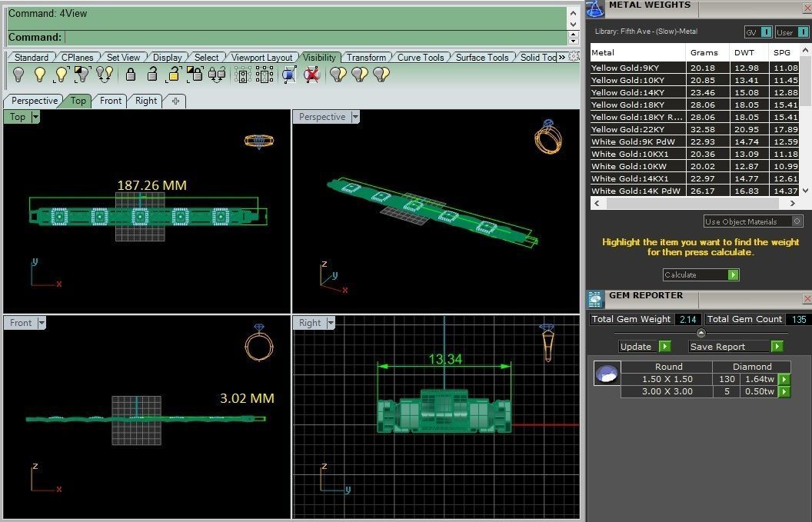Viewport: 812px width, 522px height.
Task: Click the Unlock Selected yellow padlock icon
Action: [173, 75]
